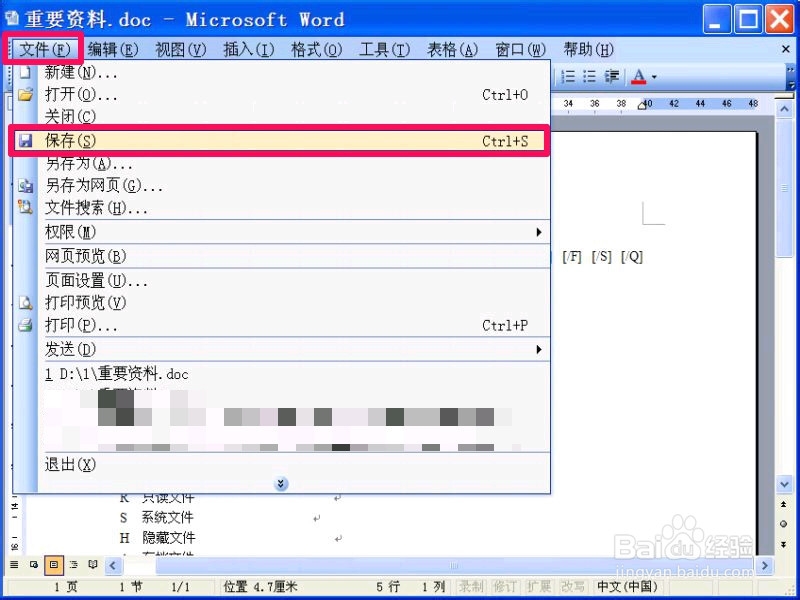Click the File Search icon

[25, 207]
